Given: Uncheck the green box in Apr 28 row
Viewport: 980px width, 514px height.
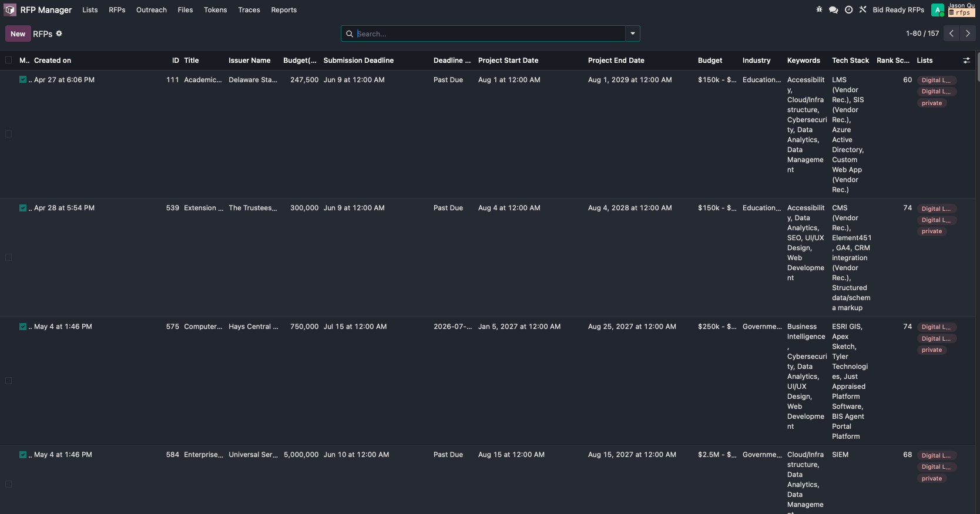Looking at the screenshot, I should click(23, 208).
